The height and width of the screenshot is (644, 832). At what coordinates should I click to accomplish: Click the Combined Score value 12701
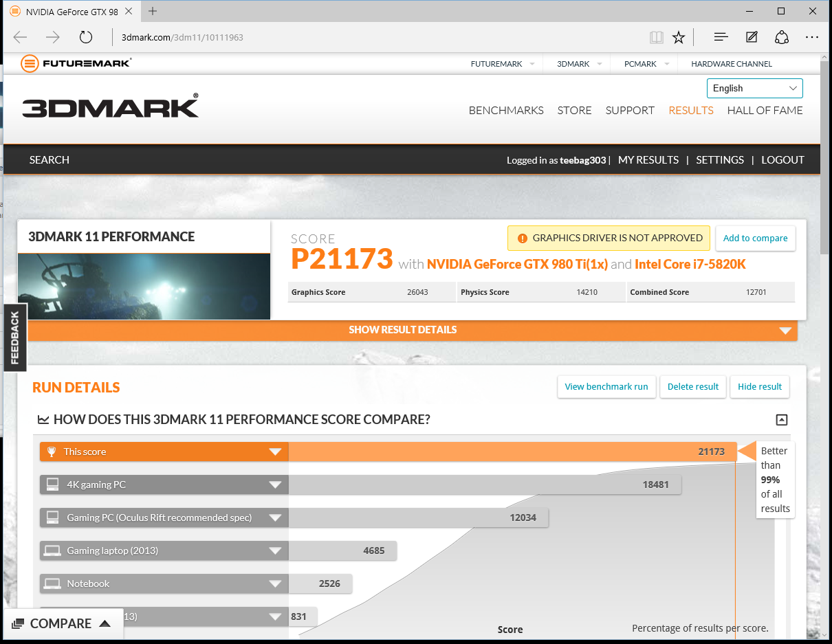[756, 292]
